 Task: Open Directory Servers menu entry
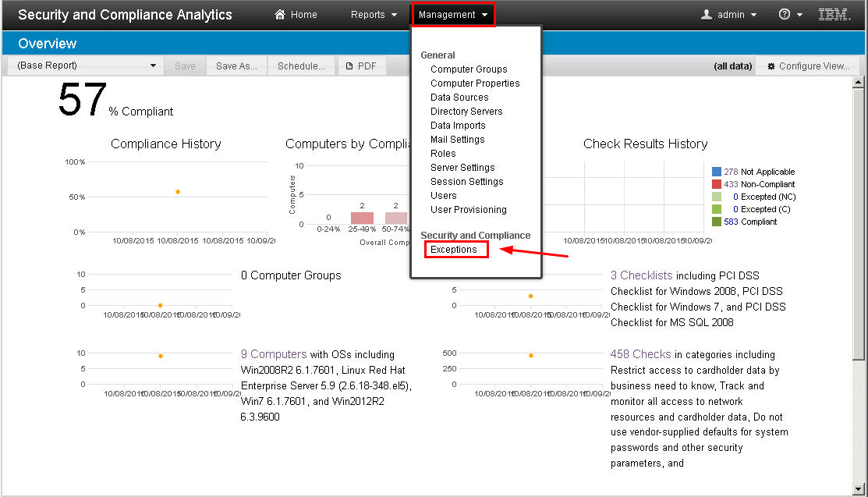tap(466, 112)
